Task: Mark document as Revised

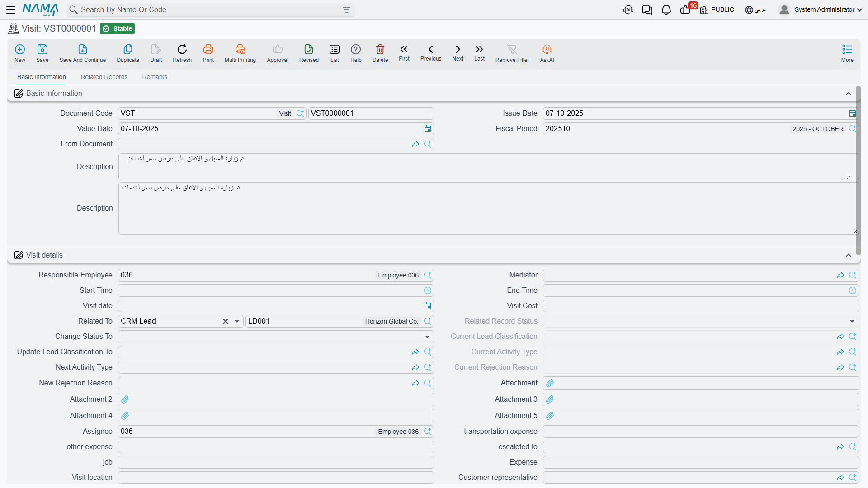Action: click(309, 53)
